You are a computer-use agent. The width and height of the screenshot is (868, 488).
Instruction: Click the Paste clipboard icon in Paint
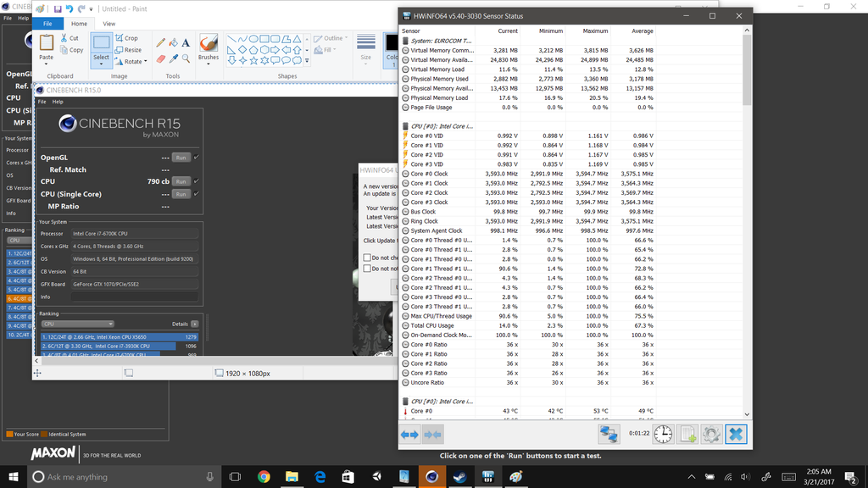[x=47, y=42]
